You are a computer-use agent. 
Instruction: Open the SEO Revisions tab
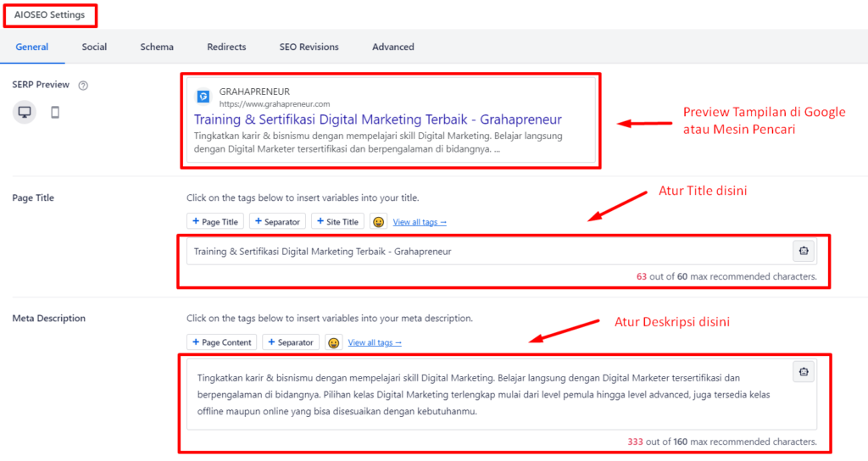tap(309, 47)
